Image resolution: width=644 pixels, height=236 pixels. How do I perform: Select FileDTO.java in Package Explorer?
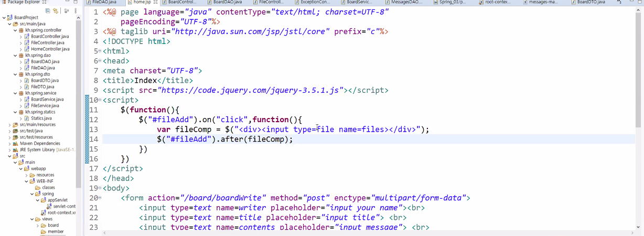[x=42, y=87]
